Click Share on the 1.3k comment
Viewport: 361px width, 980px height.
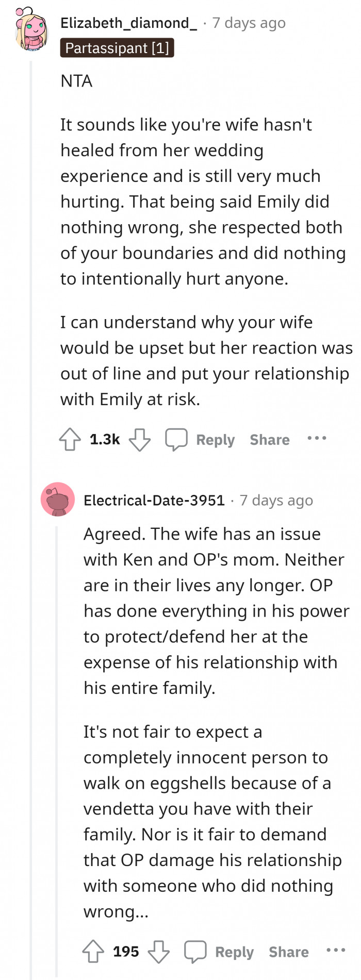269,439
